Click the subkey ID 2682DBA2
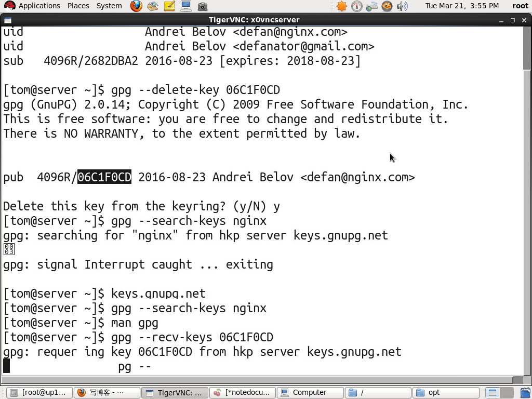This screenshot has width=532, height=399. [111, 61]
